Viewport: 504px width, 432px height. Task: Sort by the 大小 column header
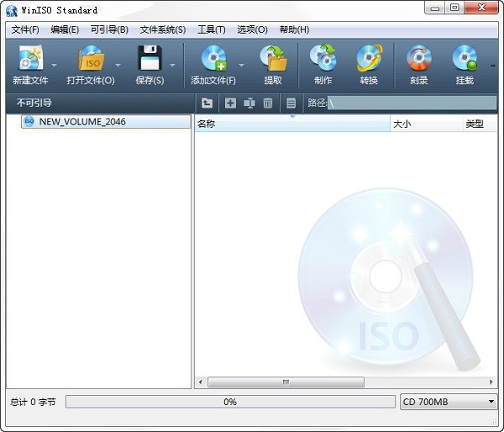click(426, 124)
